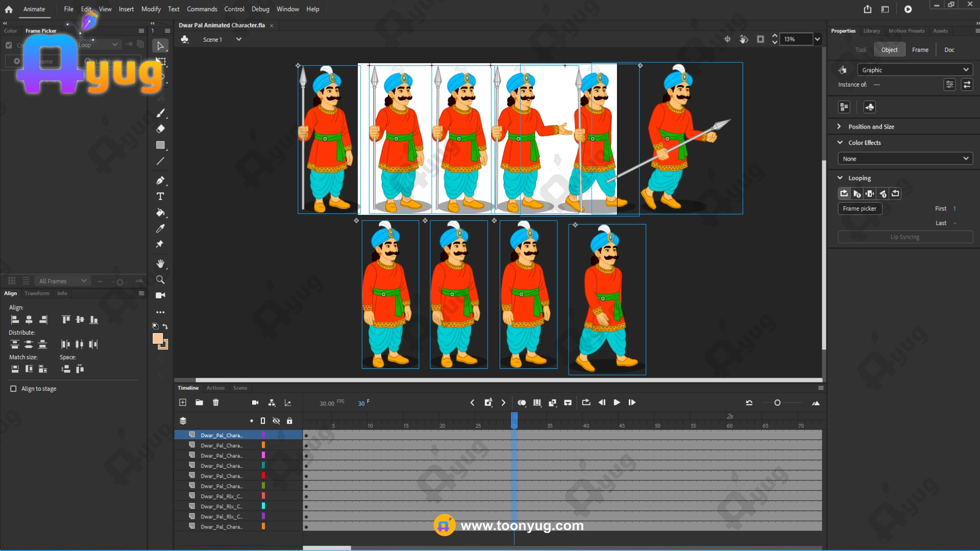Select the Eyedropper tool
Image resolution: width=980 pixels, height=551 pixels.
(160, 229)
